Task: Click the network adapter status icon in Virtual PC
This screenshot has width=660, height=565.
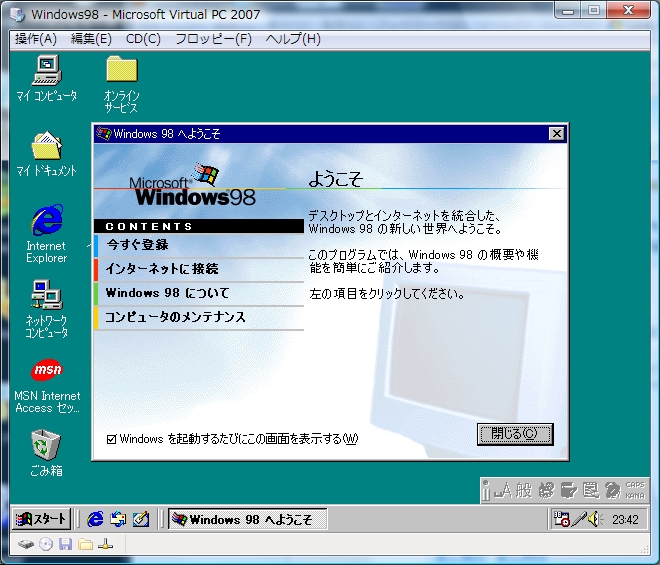Action: coord(105,544)
